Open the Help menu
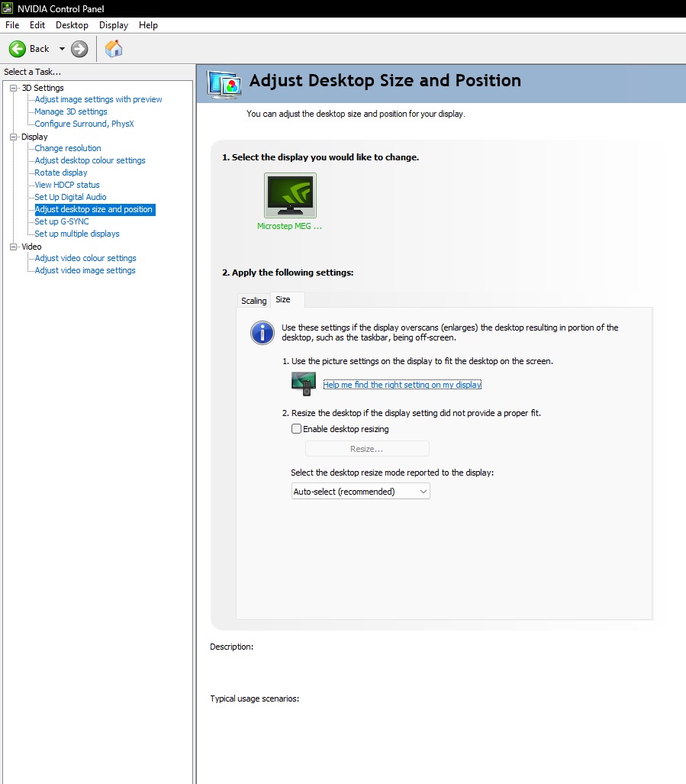 pyautogui.click(x=148, y=25)
